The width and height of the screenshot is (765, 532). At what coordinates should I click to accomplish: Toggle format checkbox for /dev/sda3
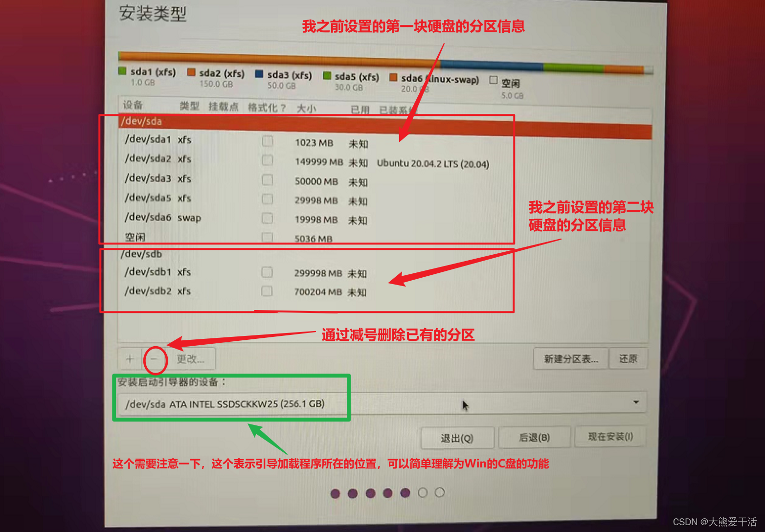click(268, 180)
